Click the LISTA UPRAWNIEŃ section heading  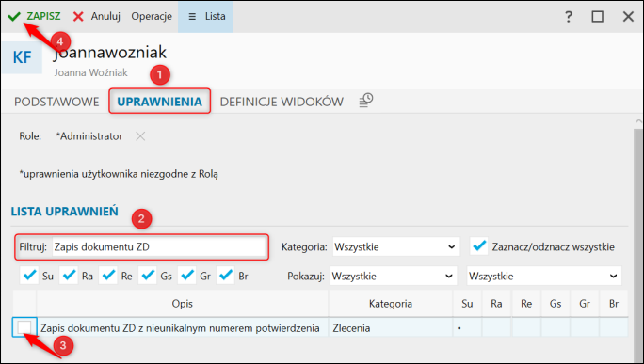[64, 212]
